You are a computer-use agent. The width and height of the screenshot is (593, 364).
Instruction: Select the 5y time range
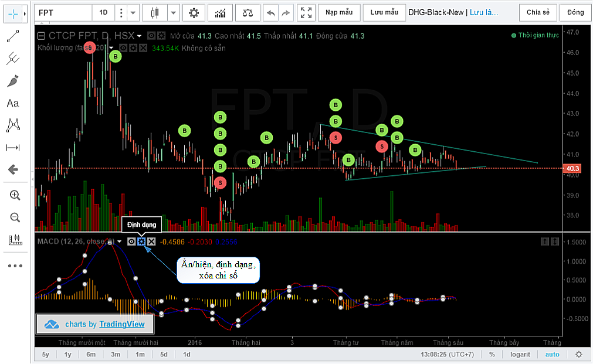(x=45, y=354)
